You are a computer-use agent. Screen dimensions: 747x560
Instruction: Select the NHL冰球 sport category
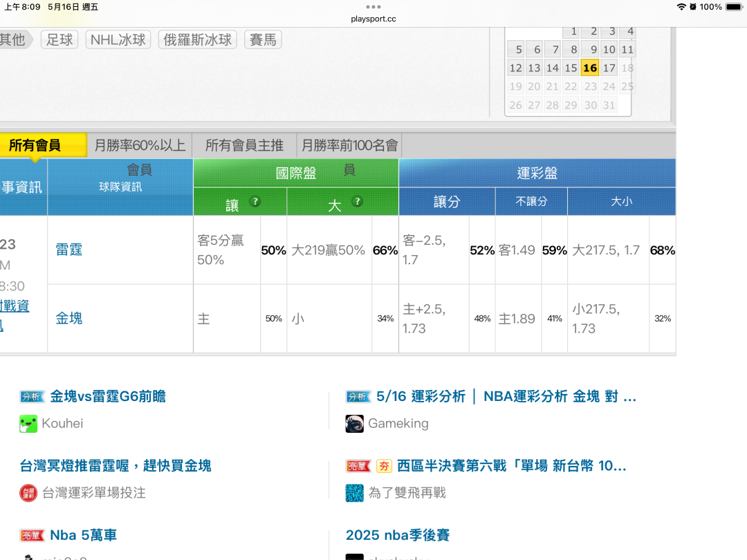tap(118, 39)
